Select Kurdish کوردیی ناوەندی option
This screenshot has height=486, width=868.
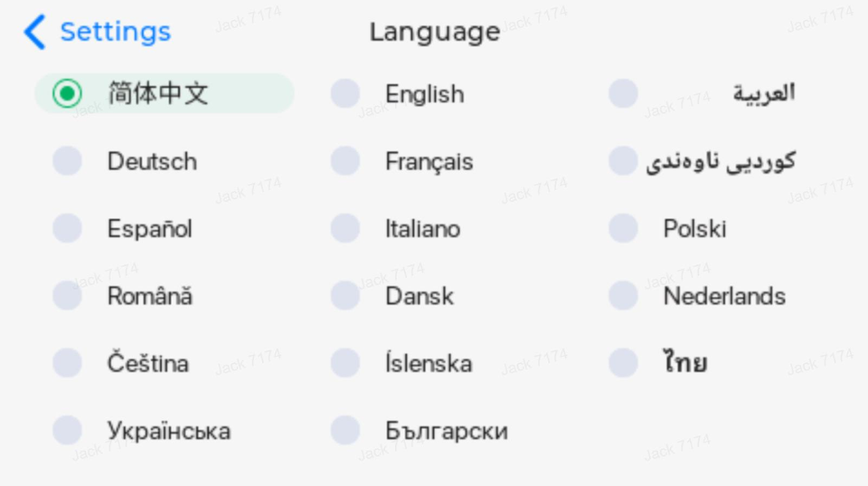623,161
